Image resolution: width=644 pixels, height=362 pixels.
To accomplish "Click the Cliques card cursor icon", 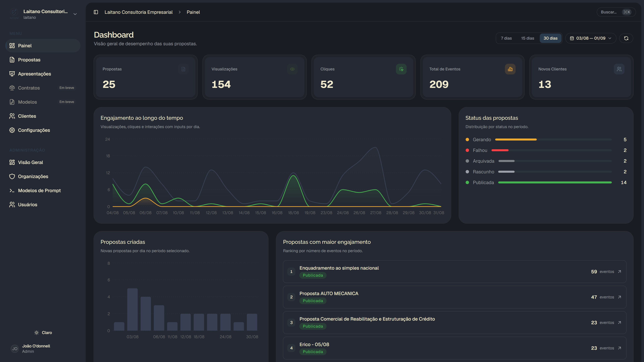I will click(401, 69).
